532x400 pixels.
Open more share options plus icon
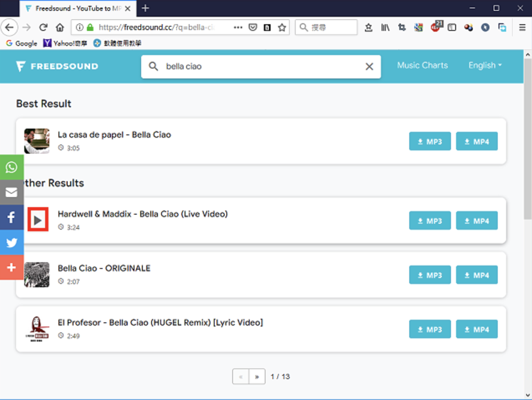pos(12,267)
